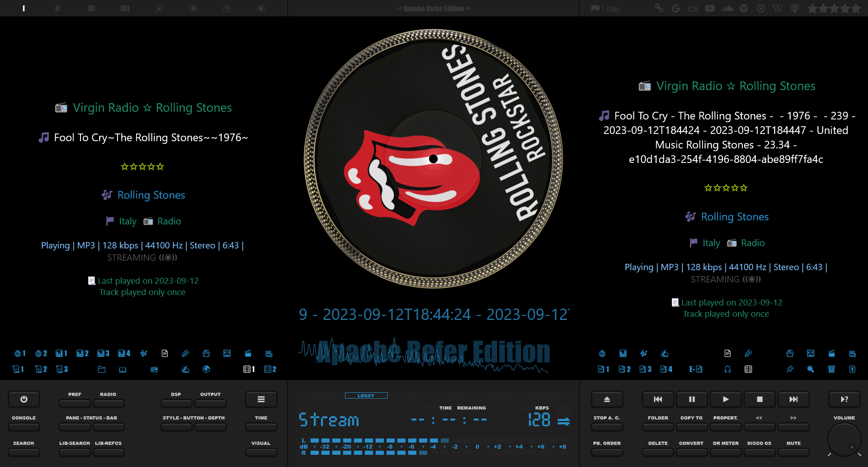Open scroll list 2 icon in left panel
The width and height of the screenshot is (868, 467).
point(41,369)
